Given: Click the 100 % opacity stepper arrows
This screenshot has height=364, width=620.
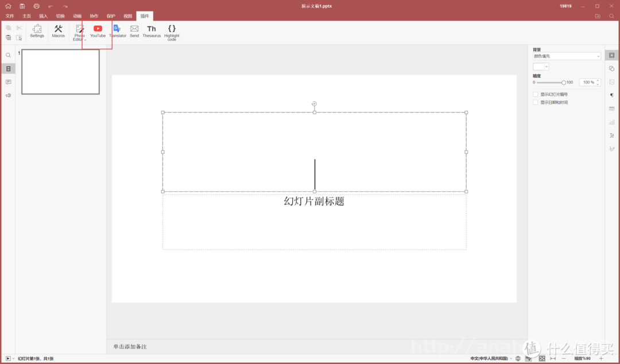Looking at the screenshot, I should (x=598, y=82).
